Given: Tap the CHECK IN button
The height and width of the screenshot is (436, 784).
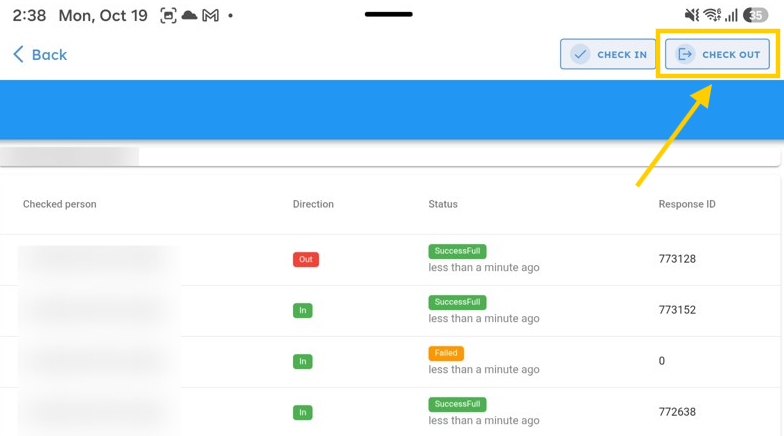Looking at the screenshot, I should [608, 54].
